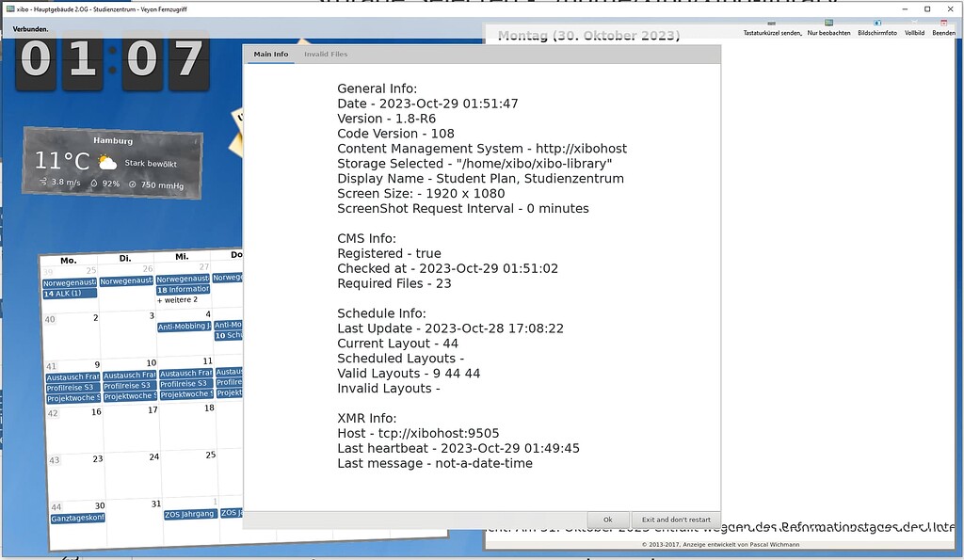Click the cloudy weather icon for Hamburg
The image size is (964, 560).
coord(108,163)
